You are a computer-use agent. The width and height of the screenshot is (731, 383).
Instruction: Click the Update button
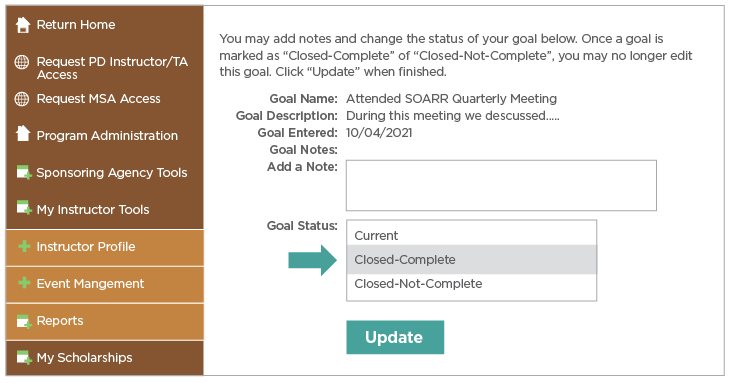395,337
